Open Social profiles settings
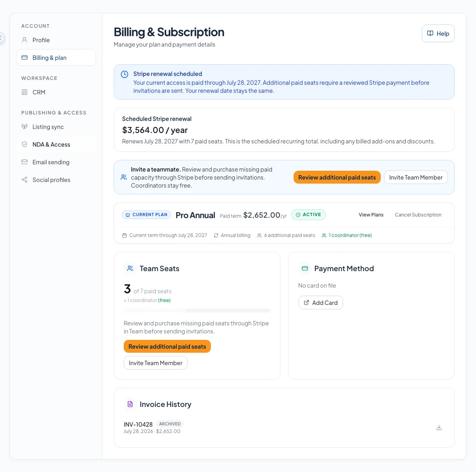The height and width of the screenshot is (472, 476). (56, 180)
